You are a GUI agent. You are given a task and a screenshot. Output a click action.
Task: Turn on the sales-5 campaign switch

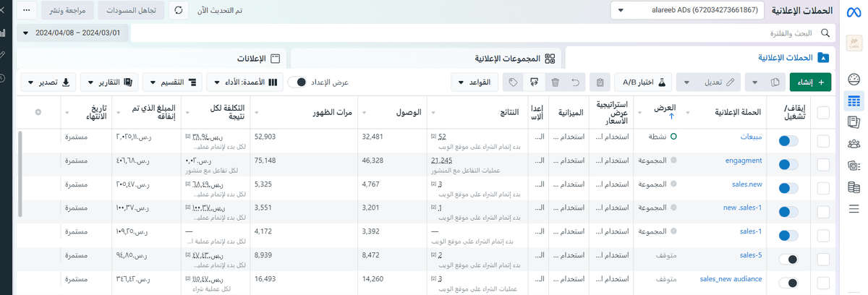(x=788, y=260)
